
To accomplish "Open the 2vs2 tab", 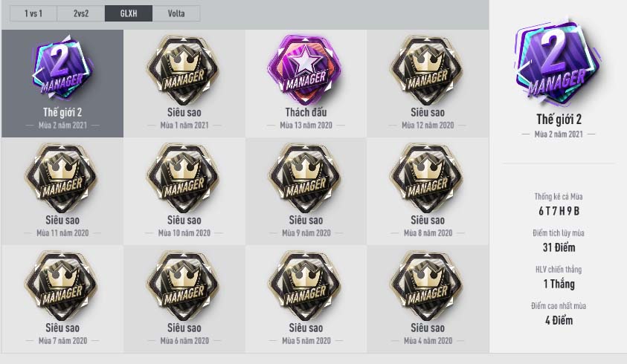I will (x=81, y=13).
